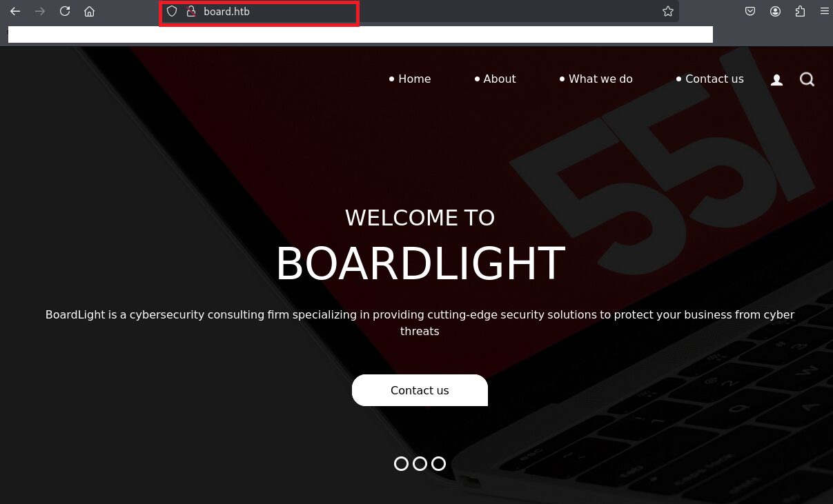Viewport: 833px width, 504px height.
Task: Select the first carousel slide indicator
Action: coord(401,464)
